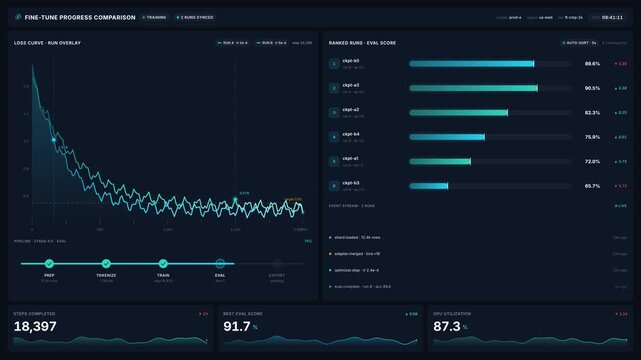This screenshot has width=641, height=360.
Task: Click the green delta indicator on ckpt-a3 row
Action: click(621, 88)
